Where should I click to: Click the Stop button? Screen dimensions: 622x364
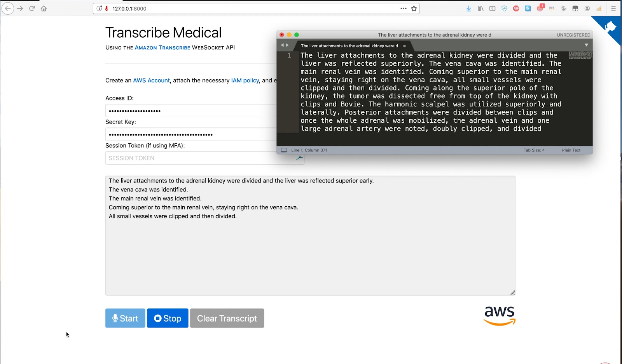[168, 318]
